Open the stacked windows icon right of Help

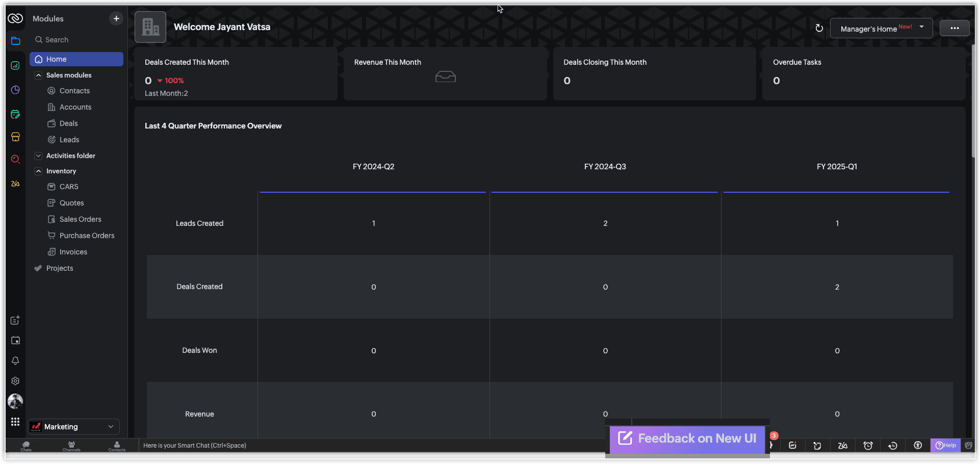click(x=968, y=446)
